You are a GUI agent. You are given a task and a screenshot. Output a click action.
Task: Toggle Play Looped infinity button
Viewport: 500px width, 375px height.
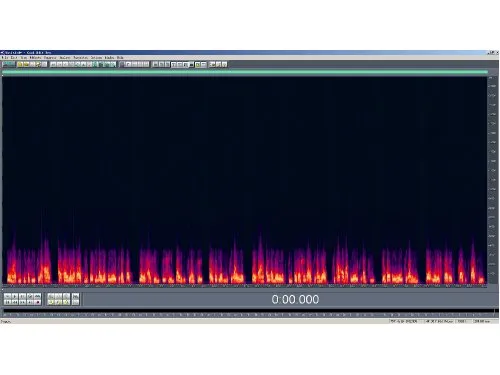[x=38, y=296]
